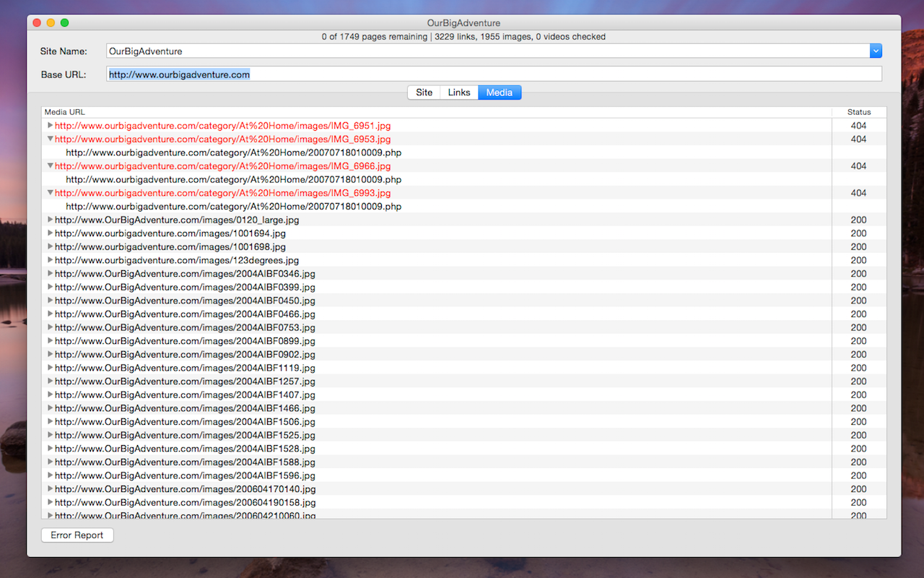Open the broken IMG_6951.jpg link
Image resolution: width=924 pixels, height=578 pixels.
tap(222, 125)
